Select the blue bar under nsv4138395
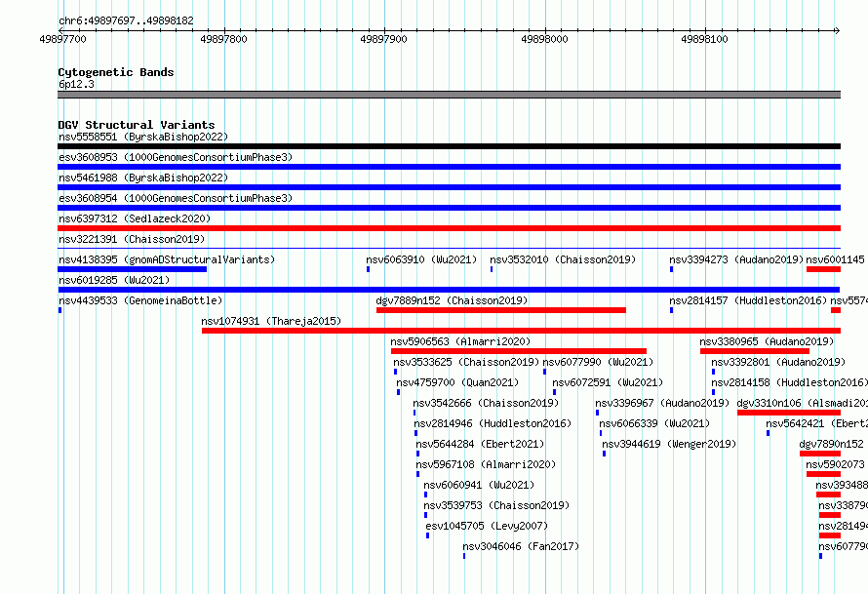Screen dimensions: 868x594 click(x=133, y=269)
